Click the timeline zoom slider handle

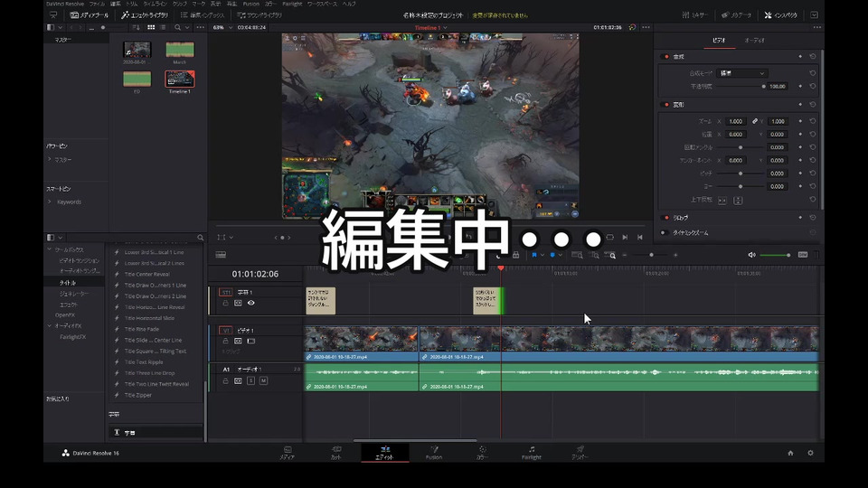(651, 255)
